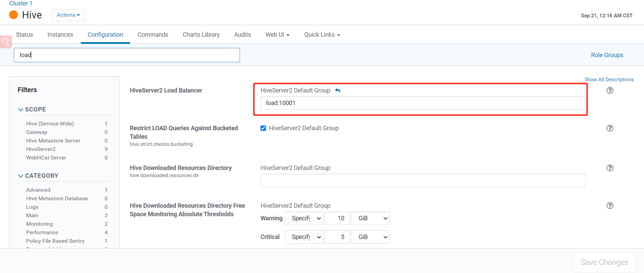644x273 pixels.
Task: Show help for Restrict LOAD Queries setting
Action: (610, 128)
